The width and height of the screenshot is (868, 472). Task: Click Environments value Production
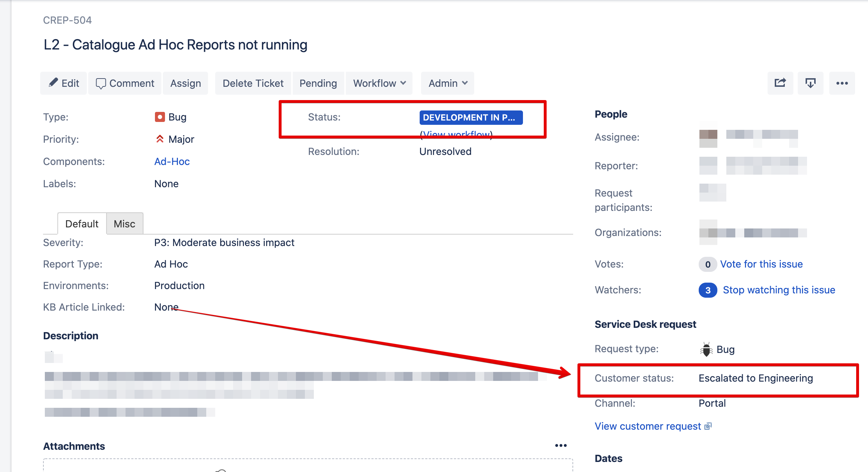pyautogui.click(x=179, y=285)
